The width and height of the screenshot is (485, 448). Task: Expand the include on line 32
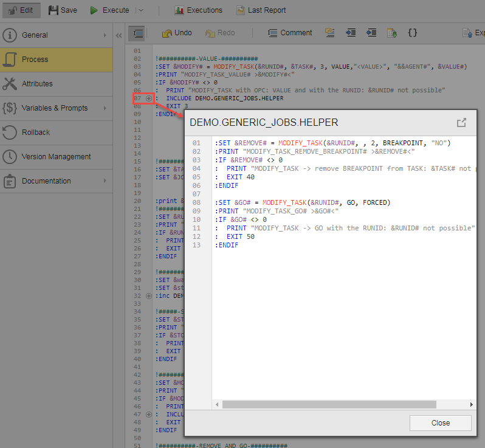tap(150, 295)
